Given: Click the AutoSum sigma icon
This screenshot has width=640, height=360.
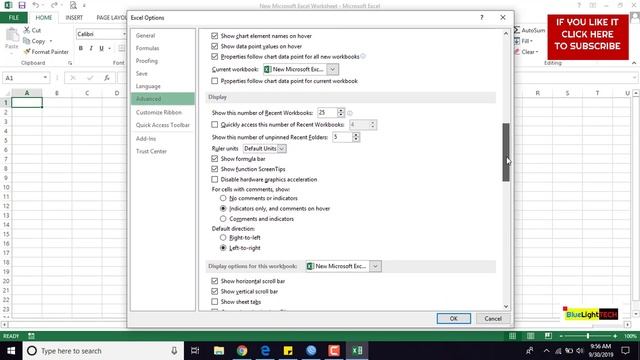Looking at the screenshot, I should point(517,30).
